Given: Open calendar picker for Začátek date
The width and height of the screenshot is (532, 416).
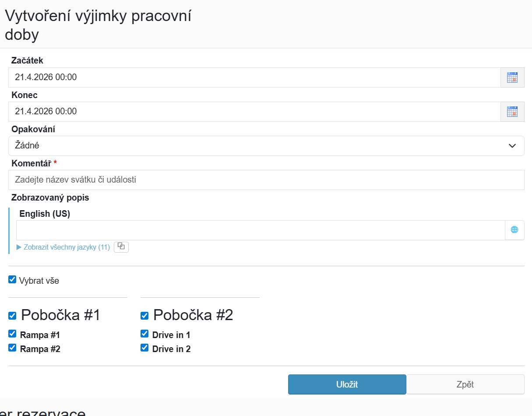Looking at the screenshot, I should coord(512,78).
